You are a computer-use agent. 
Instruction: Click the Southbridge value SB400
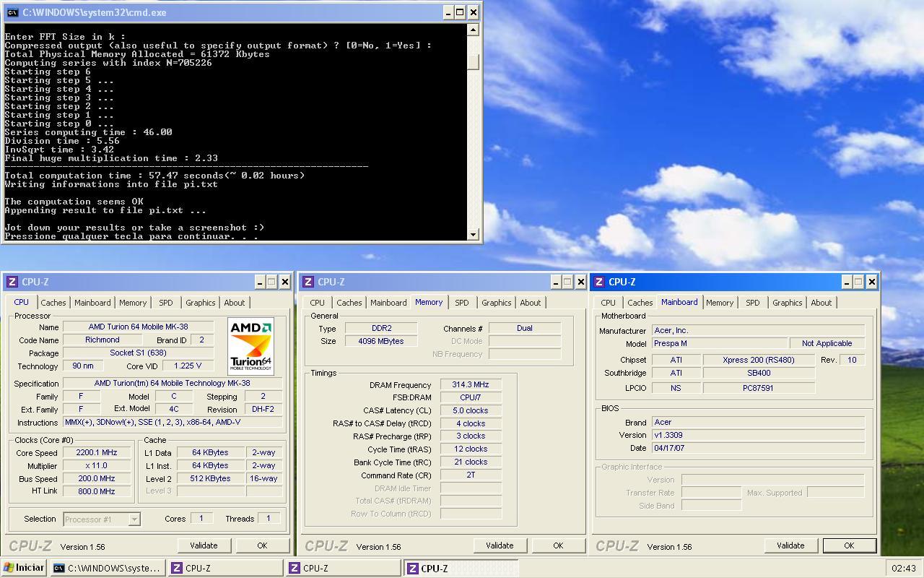pos(759,373)
